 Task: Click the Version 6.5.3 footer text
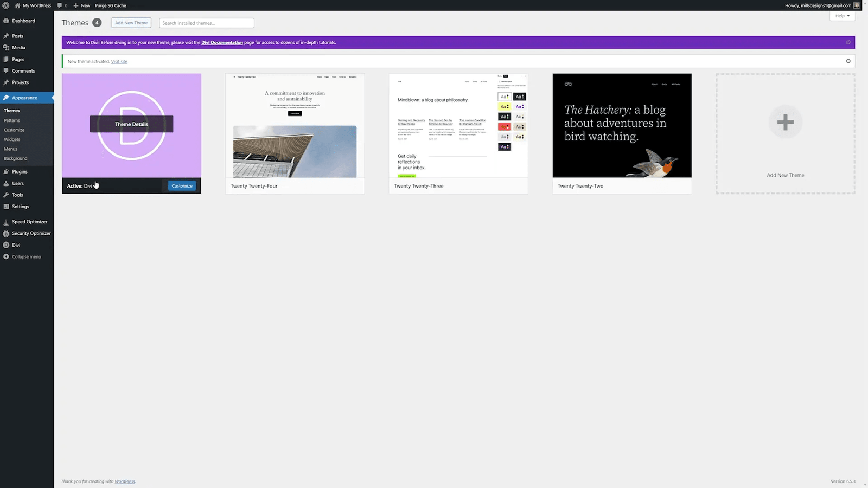point(843,481)
